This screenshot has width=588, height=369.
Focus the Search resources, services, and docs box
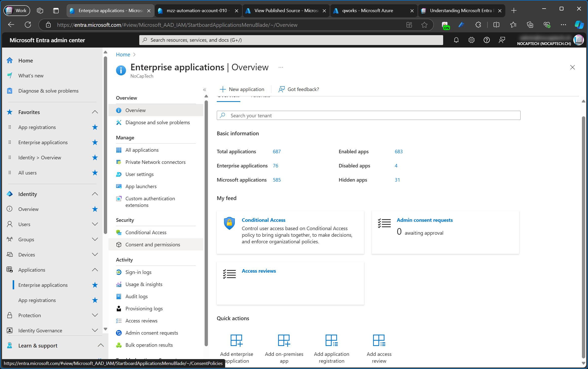coord(291,40)
